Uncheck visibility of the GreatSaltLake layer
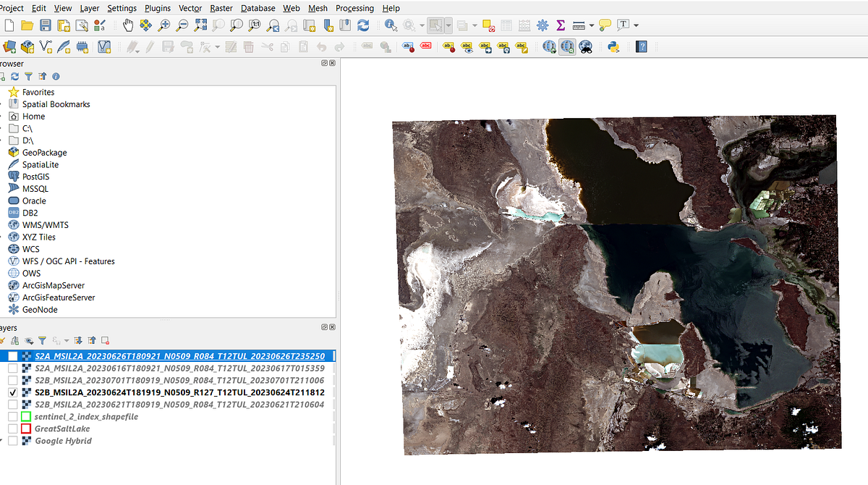 pos(13,429)
